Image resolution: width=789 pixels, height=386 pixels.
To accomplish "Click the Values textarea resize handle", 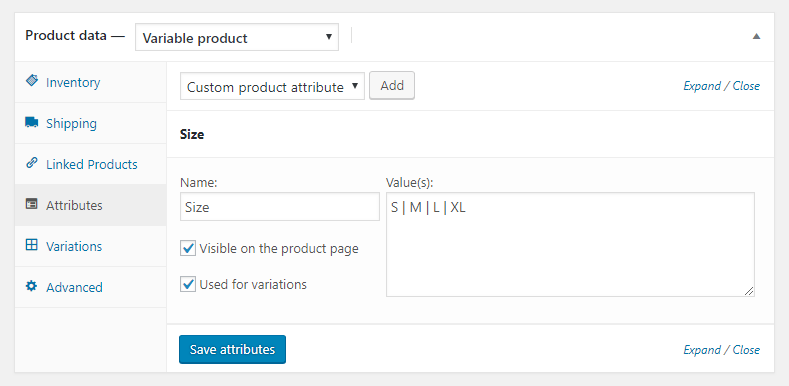I will click(749, 291).
